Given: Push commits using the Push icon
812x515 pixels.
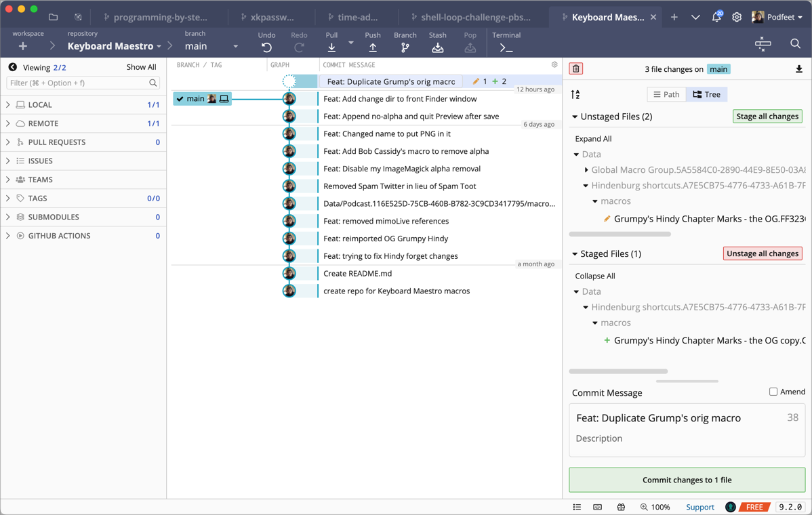Looking at the screenshot, I should tap(373, 47).
